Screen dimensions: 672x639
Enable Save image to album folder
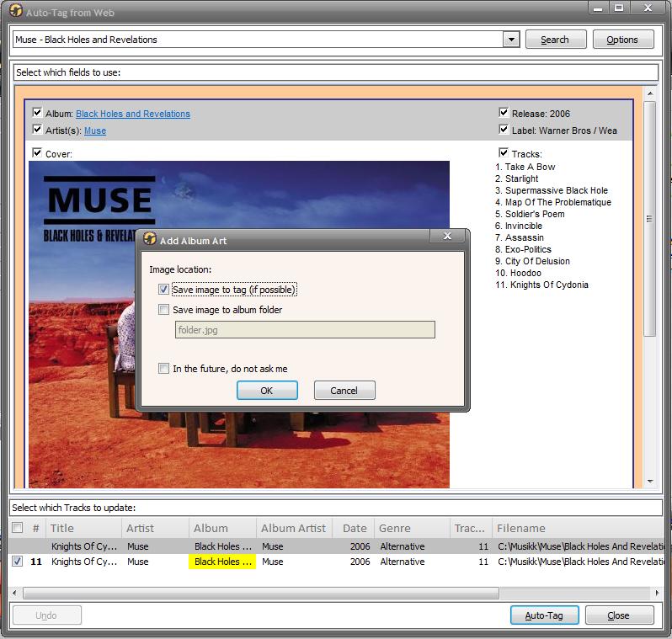[x=163, y=310]
